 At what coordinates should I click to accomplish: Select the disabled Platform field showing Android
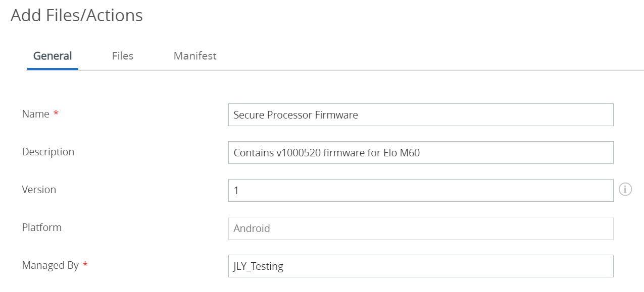pos(421,228)
